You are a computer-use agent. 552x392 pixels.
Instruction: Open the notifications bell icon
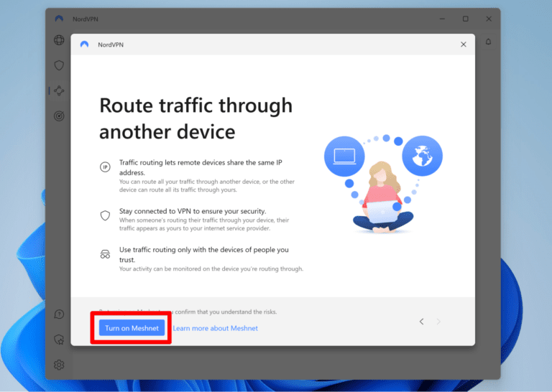[x=489, y=42]
